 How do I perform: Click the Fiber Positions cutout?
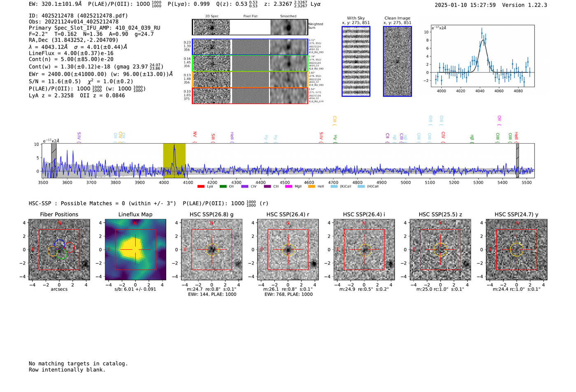point(59,250)
